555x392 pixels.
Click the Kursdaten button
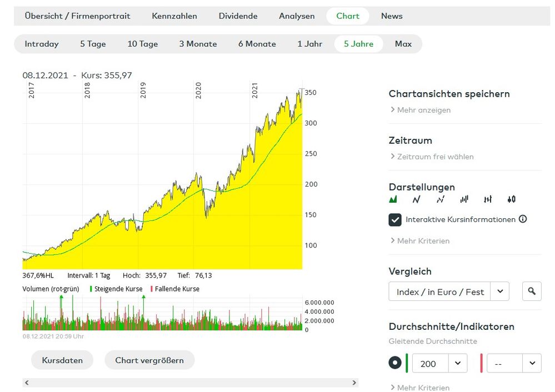tap(62, 360)
